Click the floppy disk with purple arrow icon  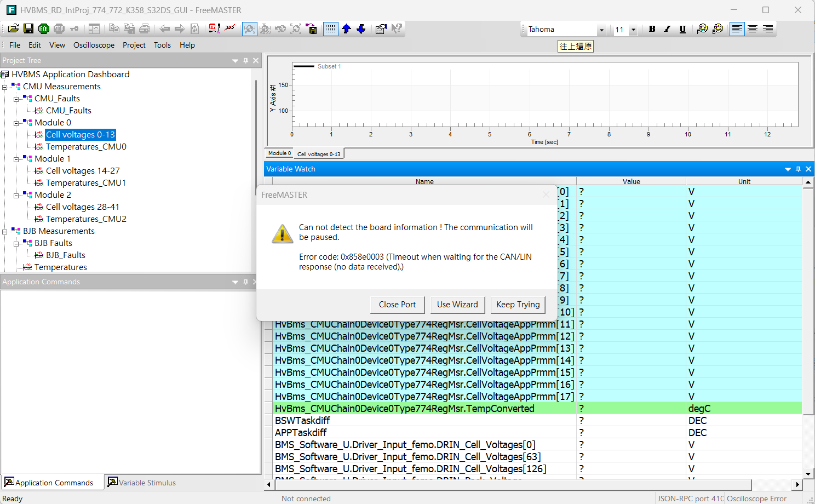(312, 29)
